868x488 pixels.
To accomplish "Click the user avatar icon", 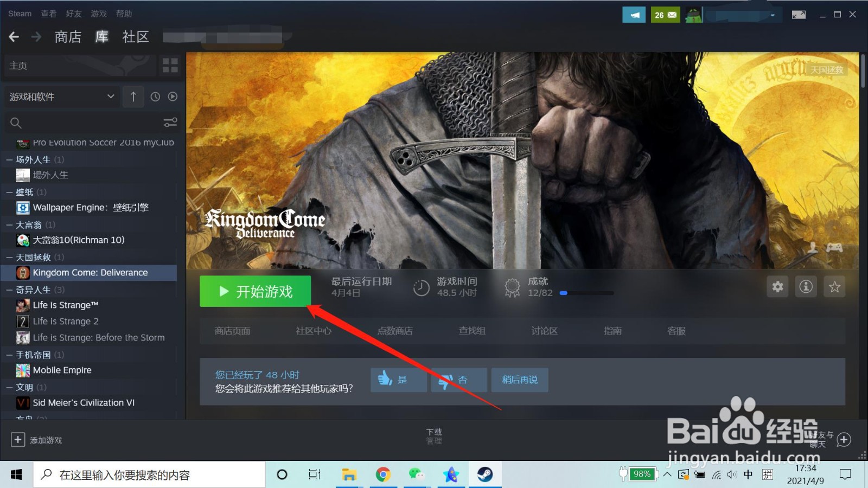I will coord(693,15).
